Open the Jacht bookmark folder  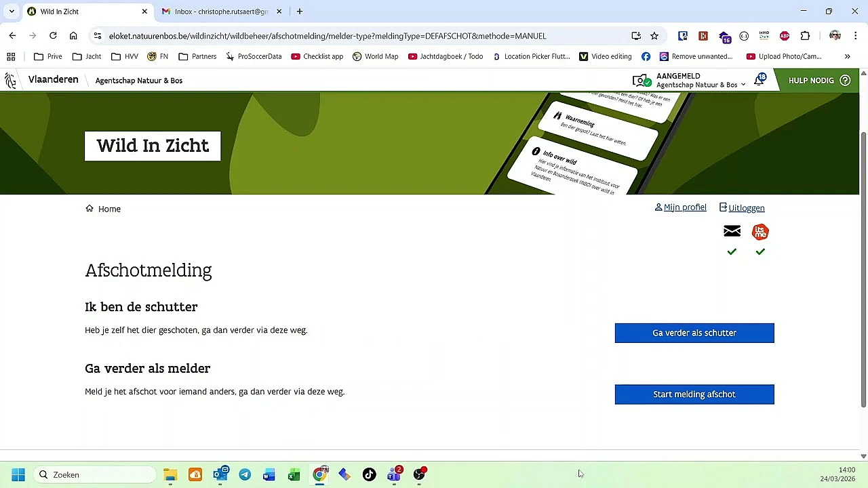pos(87,56)
